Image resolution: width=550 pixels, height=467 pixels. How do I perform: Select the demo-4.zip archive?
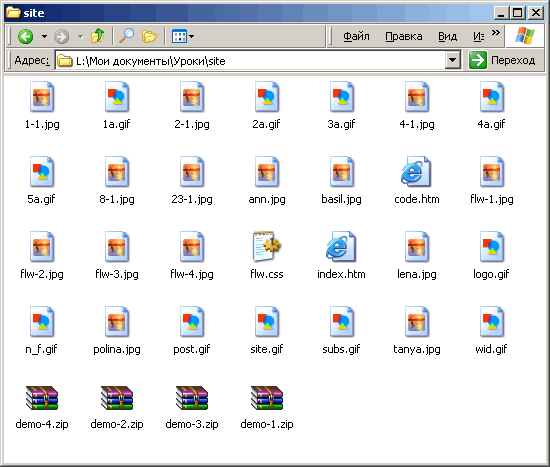(42, 407)
